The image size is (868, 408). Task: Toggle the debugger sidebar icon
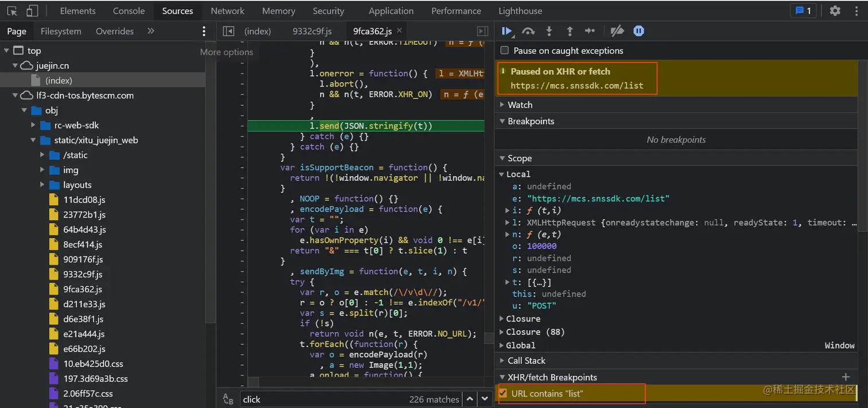click(483, 31)
